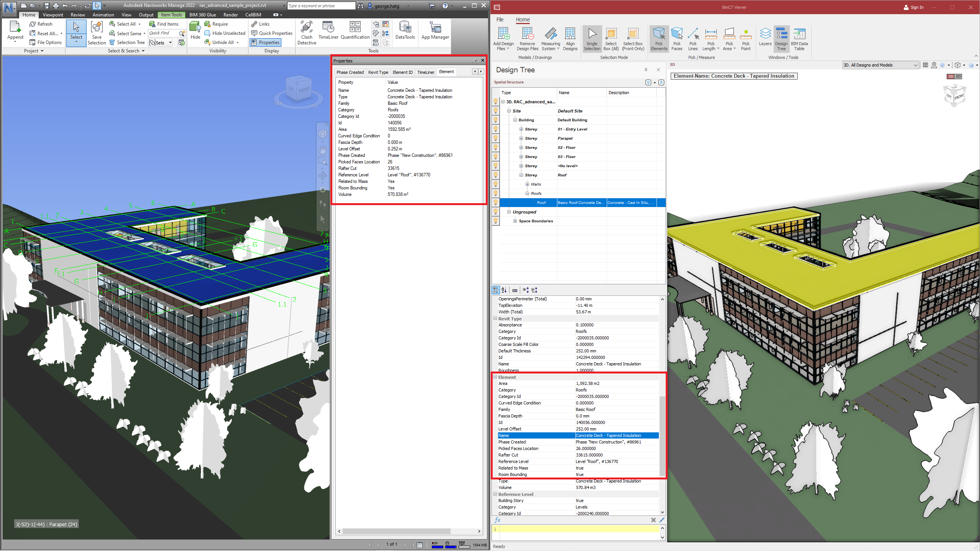Click the Find Items button

click(164, 24)
